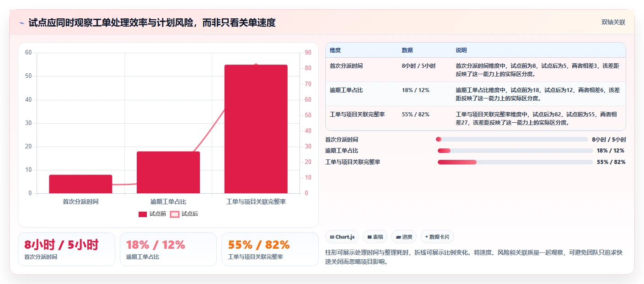644x284 pixels.
Task: Select the 说明 column header
Action: (x=461, y=50)
